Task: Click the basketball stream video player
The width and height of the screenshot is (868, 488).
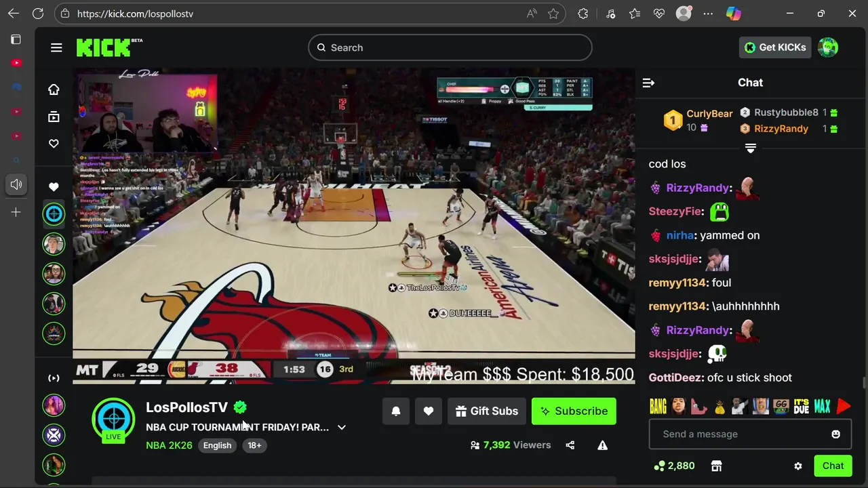Action: [x=354, y=226]
